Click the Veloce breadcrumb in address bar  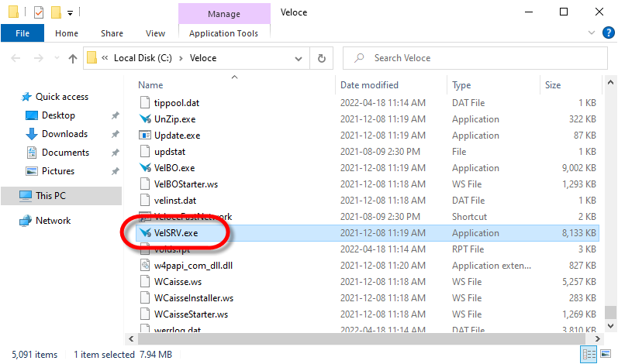pyautogui.click(x=203, y=58)
